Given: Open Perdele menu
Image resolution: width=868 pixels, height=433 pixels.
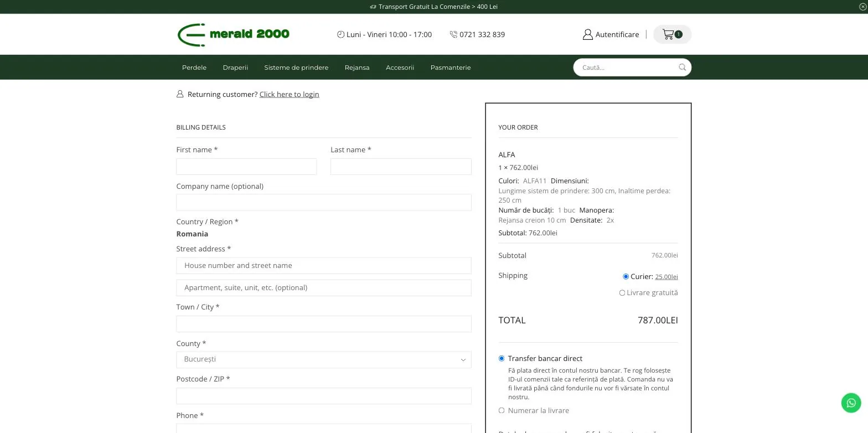Looking at the screenshot, I should (194, 68).
